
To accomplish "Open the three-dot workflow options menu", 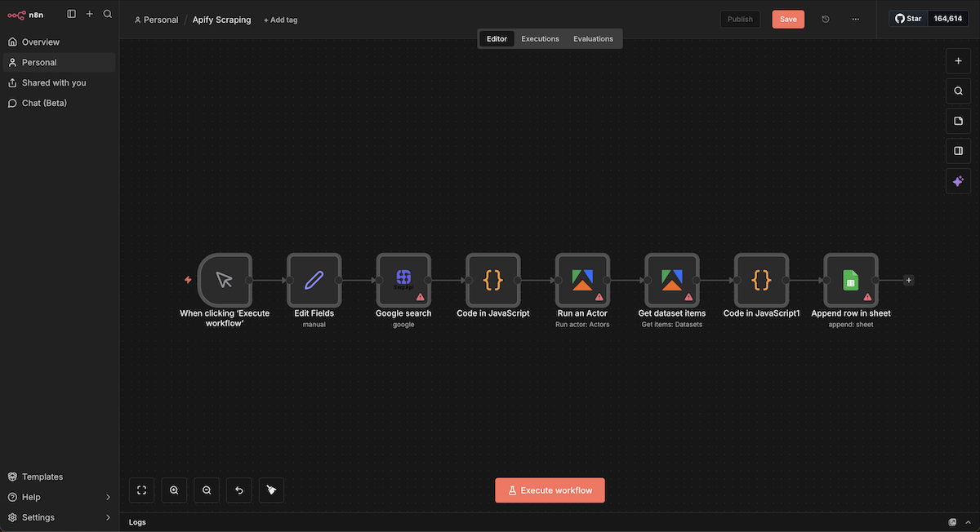I will 855,20.
